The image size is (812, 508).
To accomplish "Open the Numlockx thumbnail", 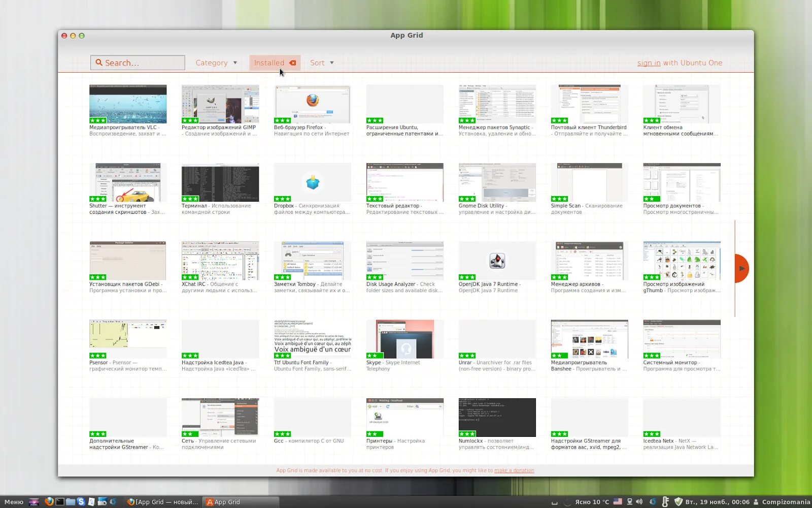I will click(x=497, y=418).
